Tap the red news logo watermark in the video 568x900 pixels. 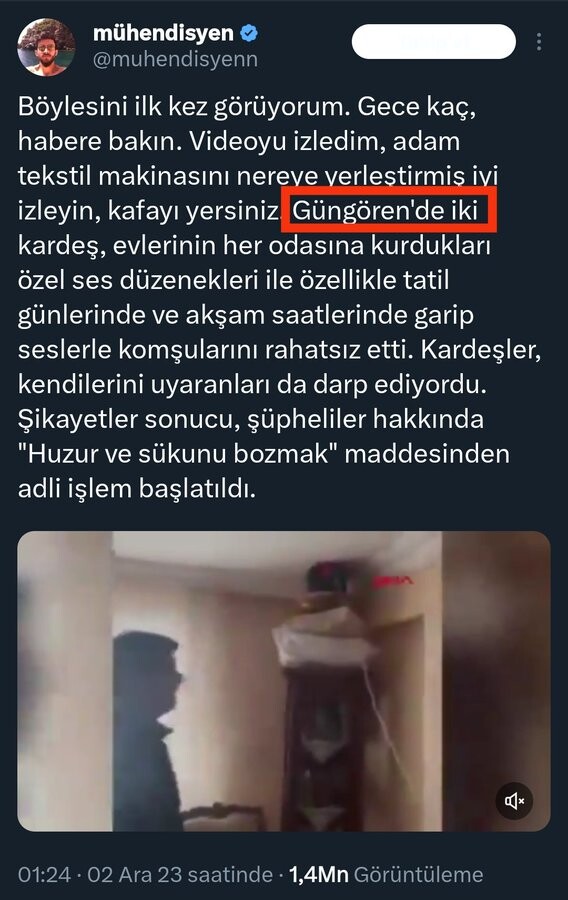pyautogui.click(x=392, y=582)
